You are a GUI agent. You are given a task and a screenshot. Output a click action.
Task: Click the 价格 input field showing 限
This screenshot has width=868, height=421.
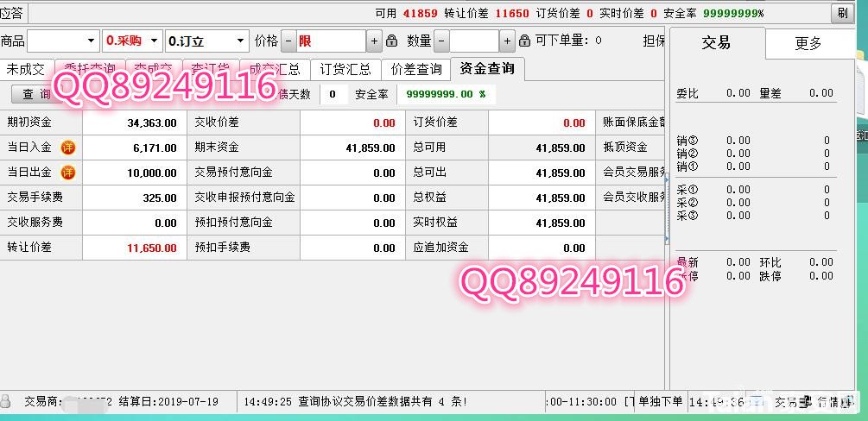[x=331, y=41]
